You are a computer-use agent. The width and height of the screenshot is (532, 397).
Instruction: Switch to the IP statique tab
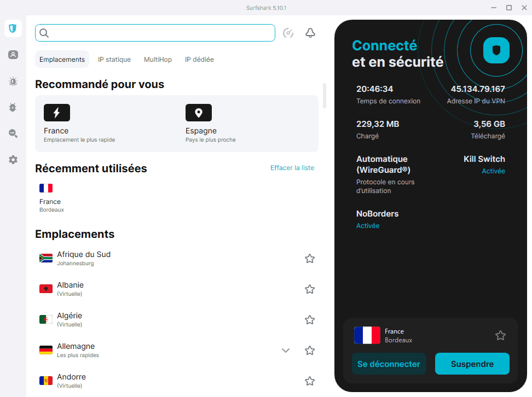coord(114,59)
